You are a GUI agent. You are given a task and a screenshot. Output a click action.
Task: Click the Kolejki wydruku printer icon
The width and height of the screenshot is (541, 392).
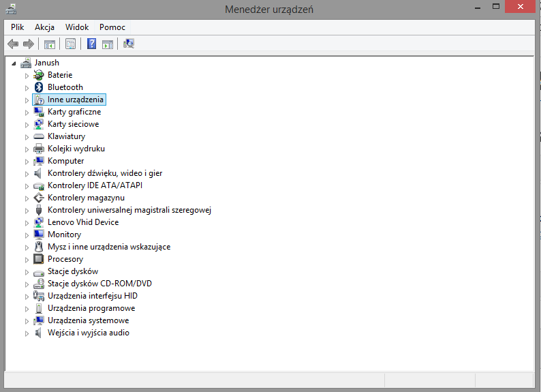39,149
